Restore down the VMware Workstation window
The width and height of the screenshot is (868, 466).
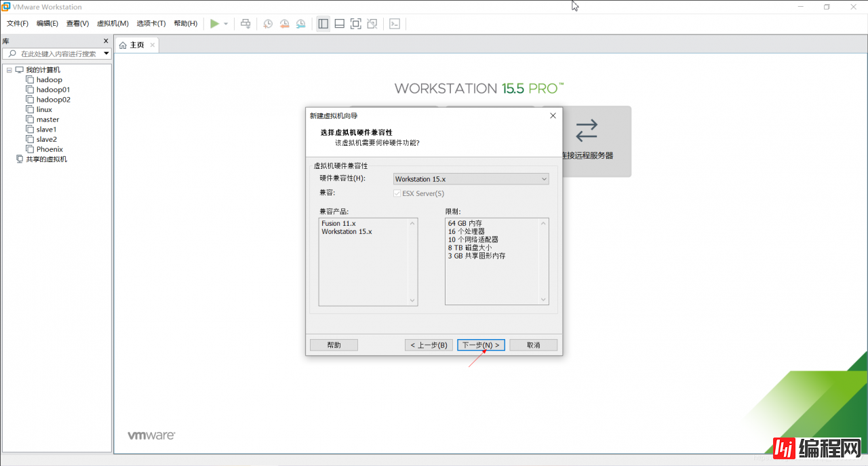point(827,7)
